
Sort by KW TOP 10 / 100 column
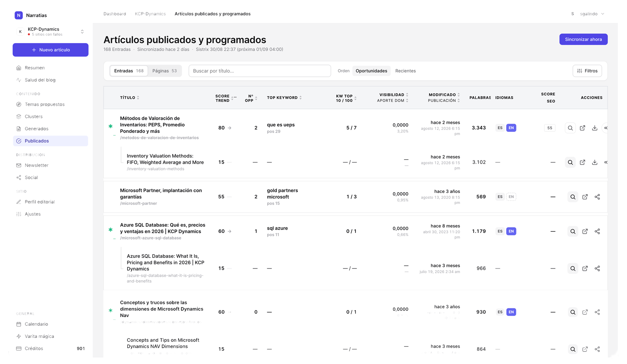pyautogui.click(x=346, y=98)
